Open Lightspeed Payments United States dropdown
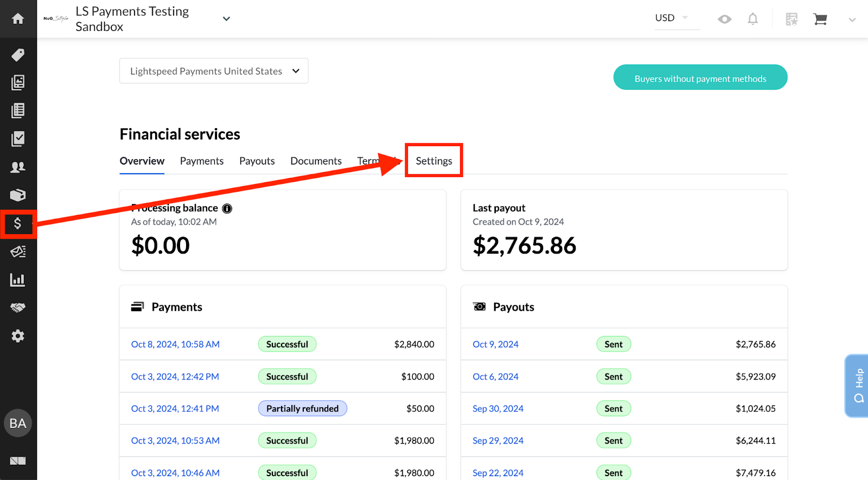The height and width of the screenshot is (480, 868). 214,71
